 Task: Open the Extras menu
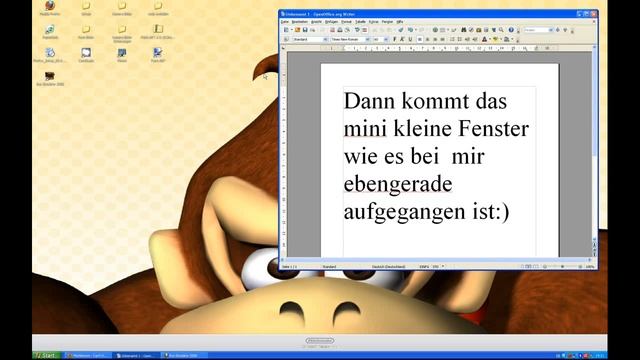pyautogui.click(x=373, y=22)
